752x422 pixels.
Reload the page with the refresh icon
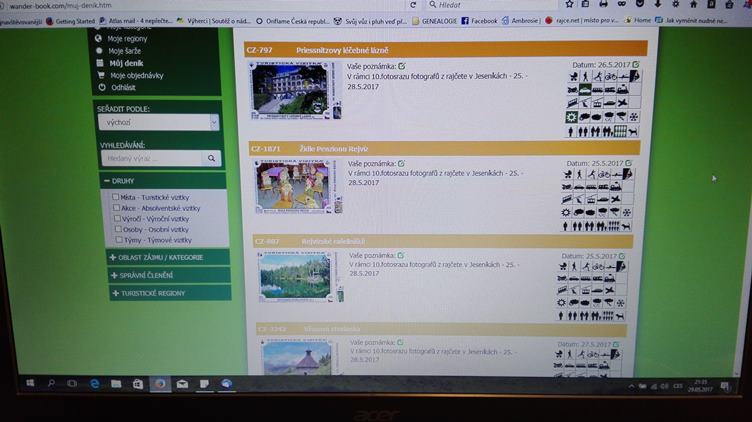tap(413, 5)
